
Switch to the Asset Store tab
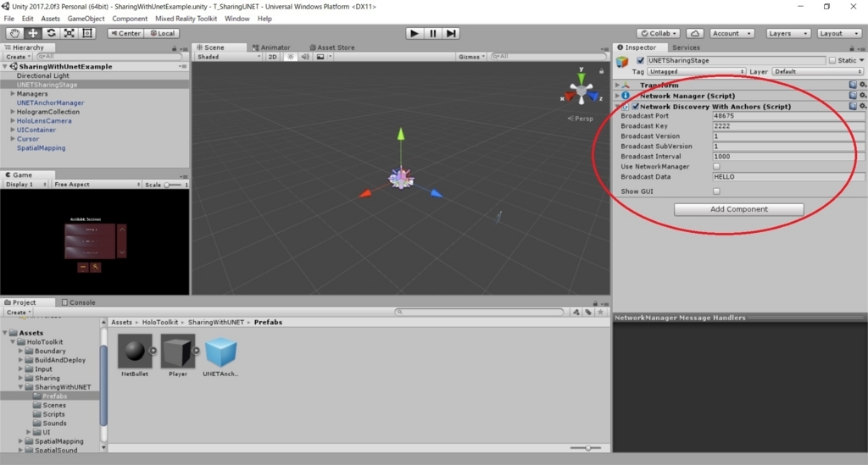pyautogui.click(x=332, y=47)
